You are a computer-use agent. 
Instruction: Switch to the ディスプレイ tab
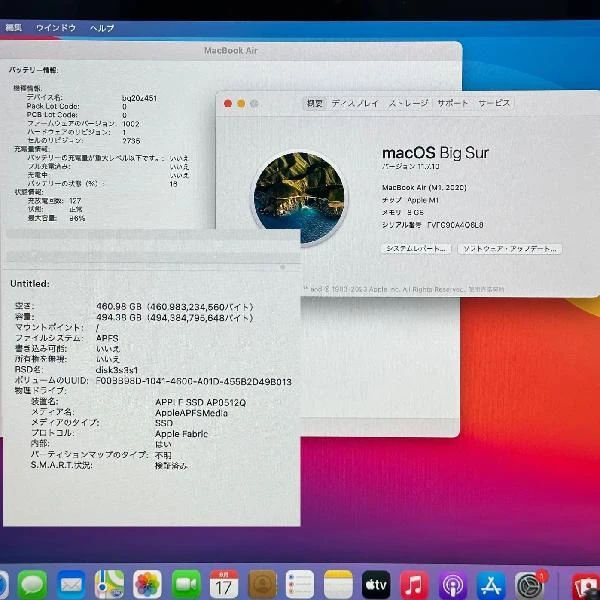point(355,103)
